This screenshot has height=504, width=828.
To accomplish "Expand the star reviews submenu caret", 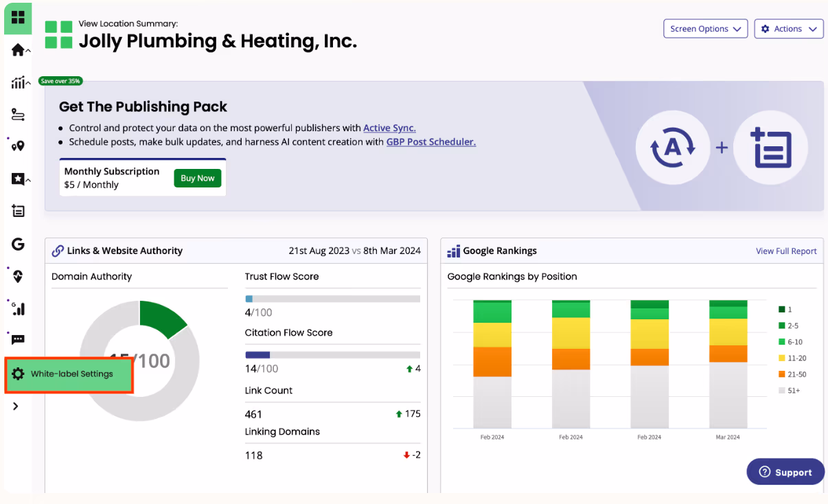I will (28, 180).
